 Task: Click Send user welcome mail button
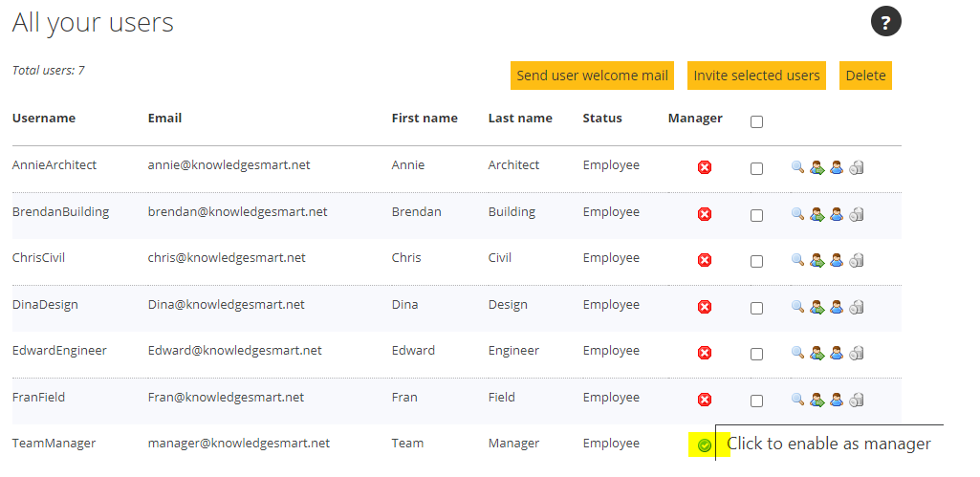pos(593,76)
